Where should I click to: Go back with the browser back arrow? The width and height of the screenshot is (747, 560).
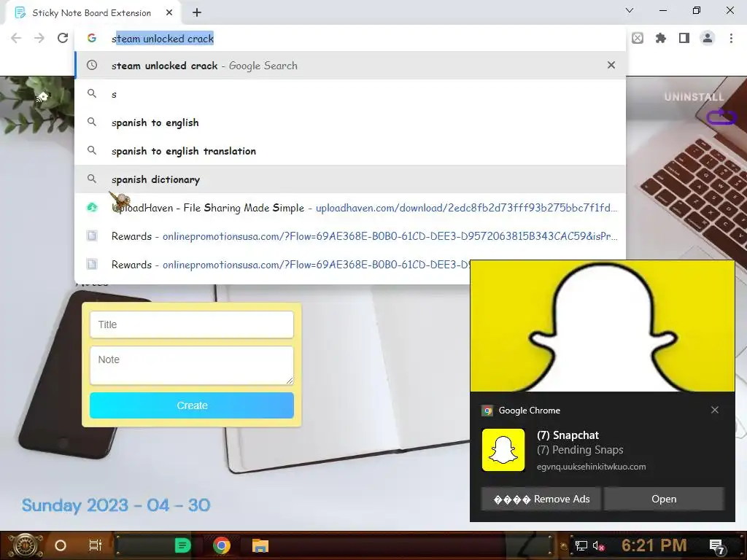tap(16, 39)
